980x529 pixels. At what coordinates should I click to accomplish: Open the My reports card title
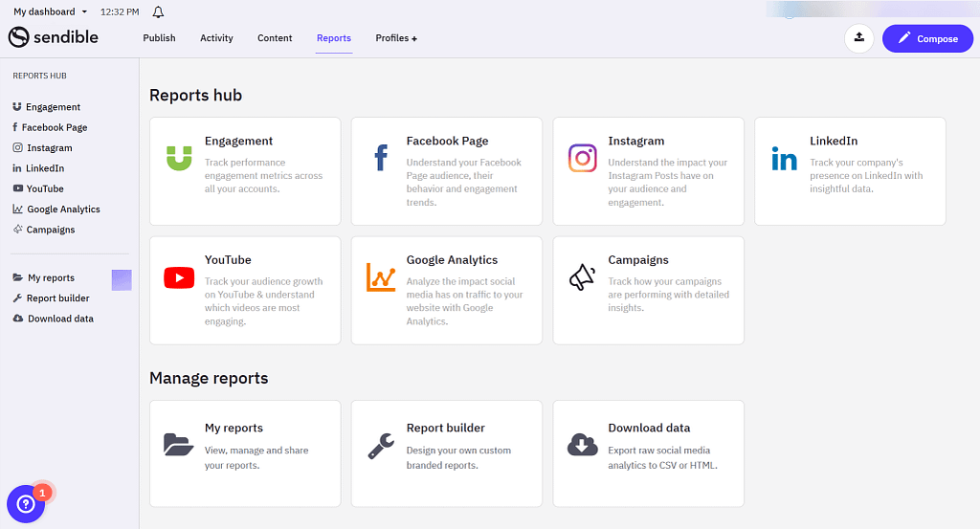click(x=234, y=428)
